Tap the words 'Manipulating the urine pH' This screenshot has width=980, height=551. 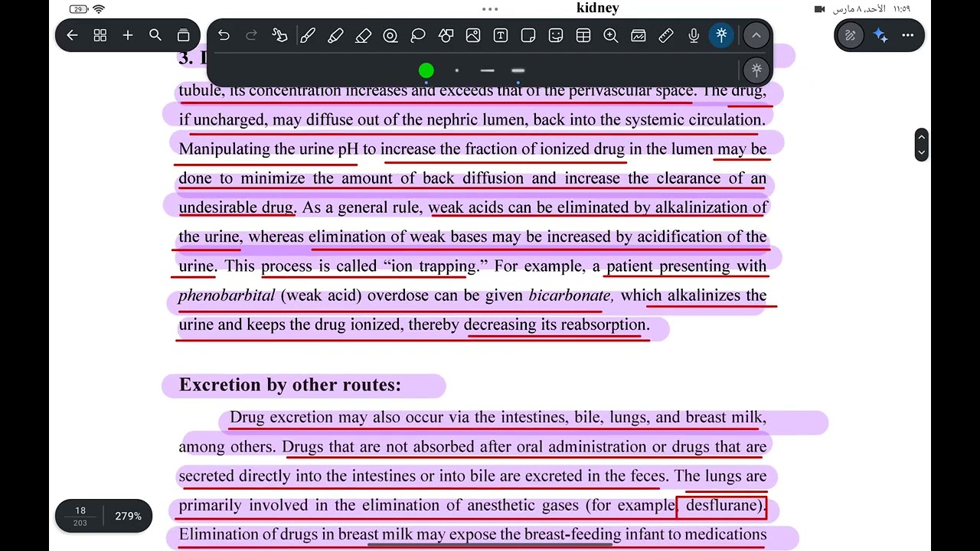click(x=268, y=149)
